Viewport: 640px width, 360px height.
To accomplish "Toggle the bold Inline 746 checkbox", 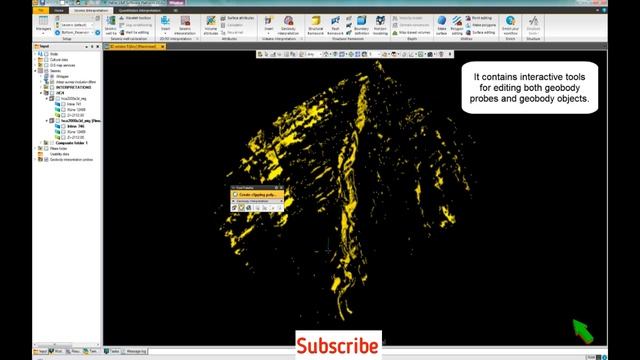I will pyautogui.click(x=63, y=127).
